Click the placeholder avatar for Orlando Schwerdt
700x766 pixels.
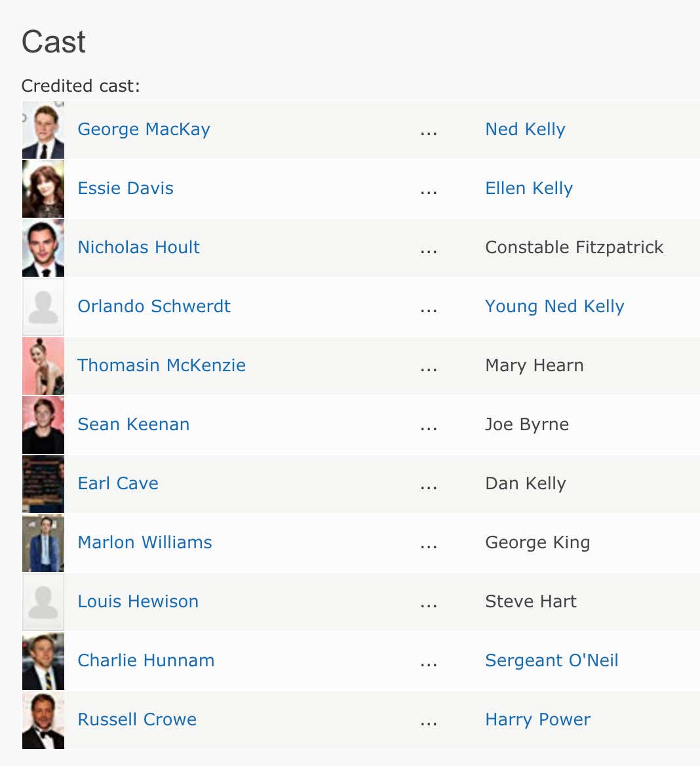click(43, 306)
